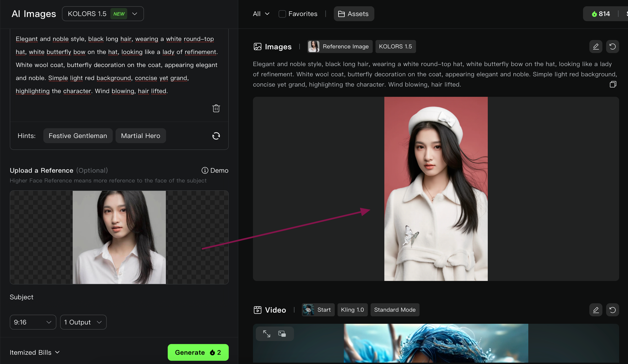Toggle the Favorites checkbox
The image size is (628, 364).
pos(282,14)
